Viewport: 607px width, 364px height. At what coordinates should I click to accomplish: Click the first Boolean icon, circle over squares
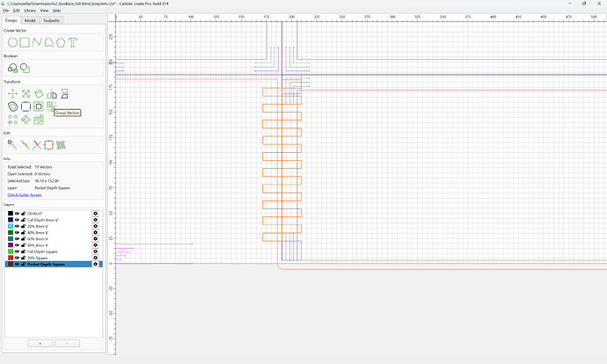[13, 69]
